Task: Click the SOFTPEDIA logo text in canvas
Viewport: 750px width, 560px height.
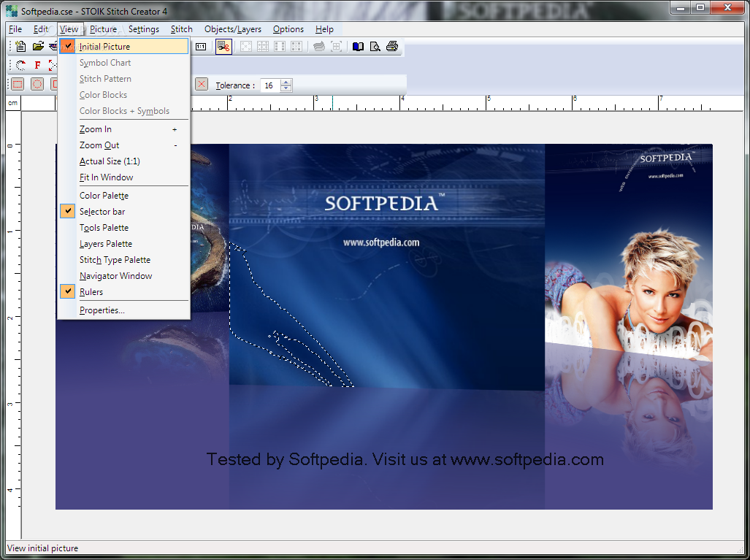Action: [381, 203]
